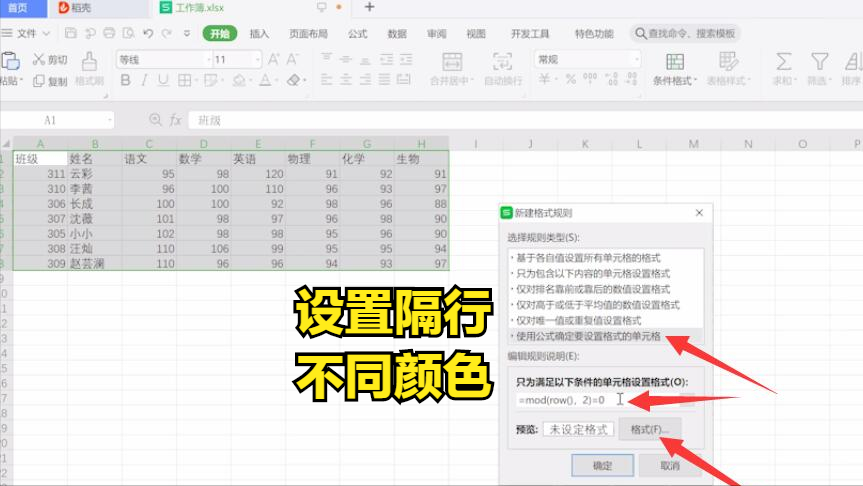Switch to the 插入 ribbon tab
The image size is (863, 486).
[259, 34]
